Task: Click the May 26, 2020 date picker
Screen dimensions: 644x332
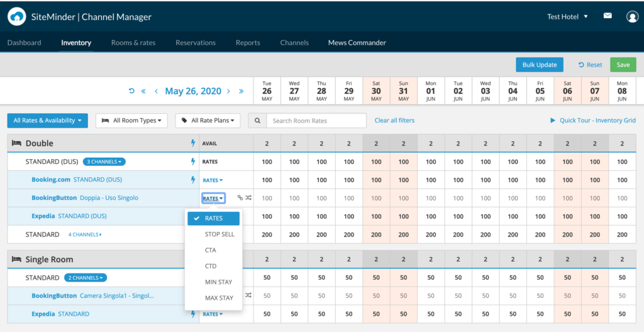Action: (x=193, y=91)
